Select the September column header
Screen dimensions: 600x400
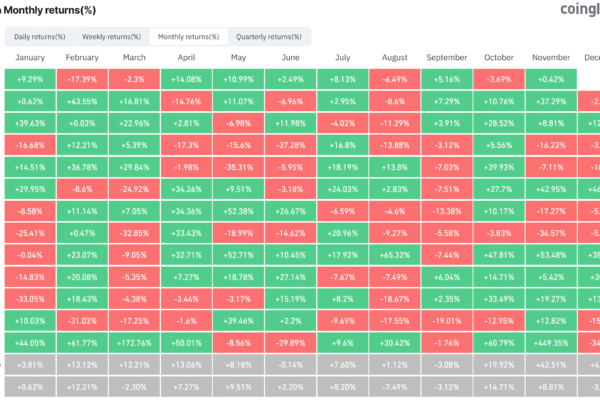[447, 57]
